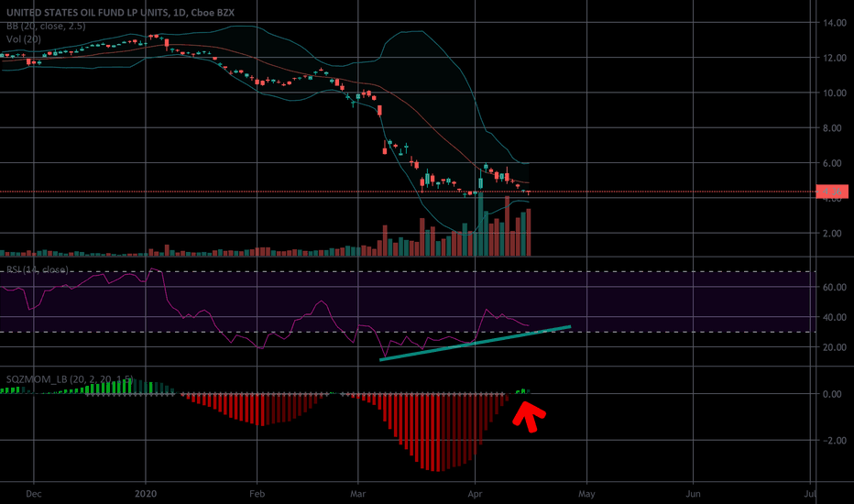Click the 2.00 price axis label
Screen dimensions: 854x504
click(832, 233)
